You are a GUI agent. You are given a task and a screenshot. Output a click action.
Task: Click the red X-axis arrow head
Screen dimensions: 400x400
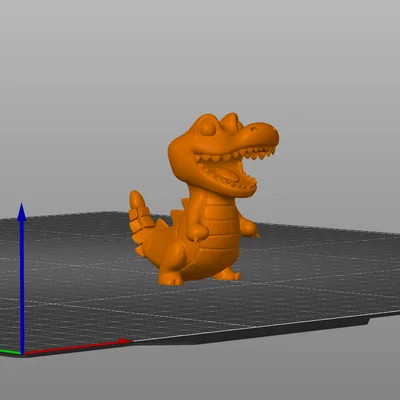(x=125, y=341)
